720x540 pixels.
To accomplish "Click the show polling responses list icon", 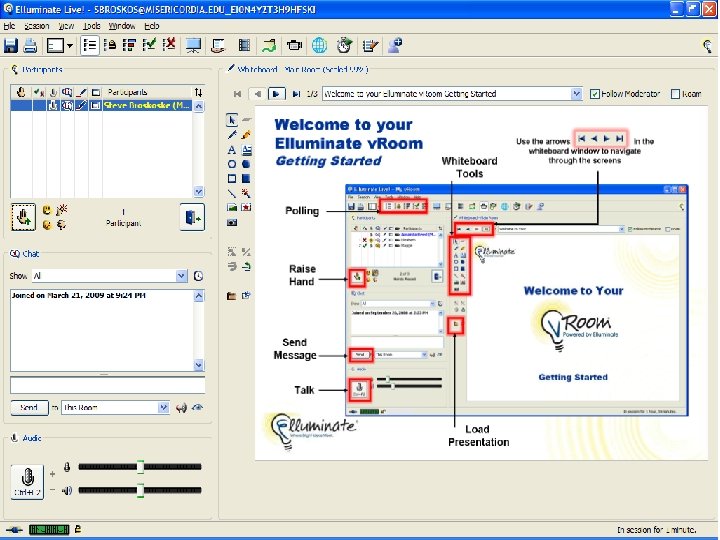I will coord(90,45).
